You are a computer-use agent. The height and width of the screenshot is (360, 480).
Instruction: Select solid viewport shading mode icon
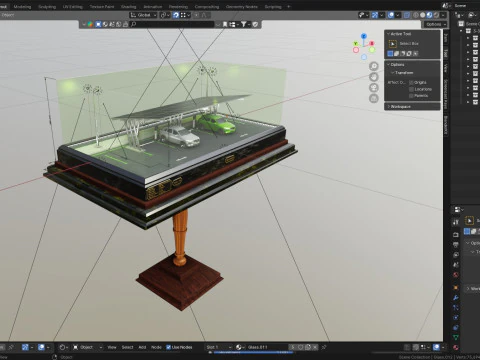point(423,15)
